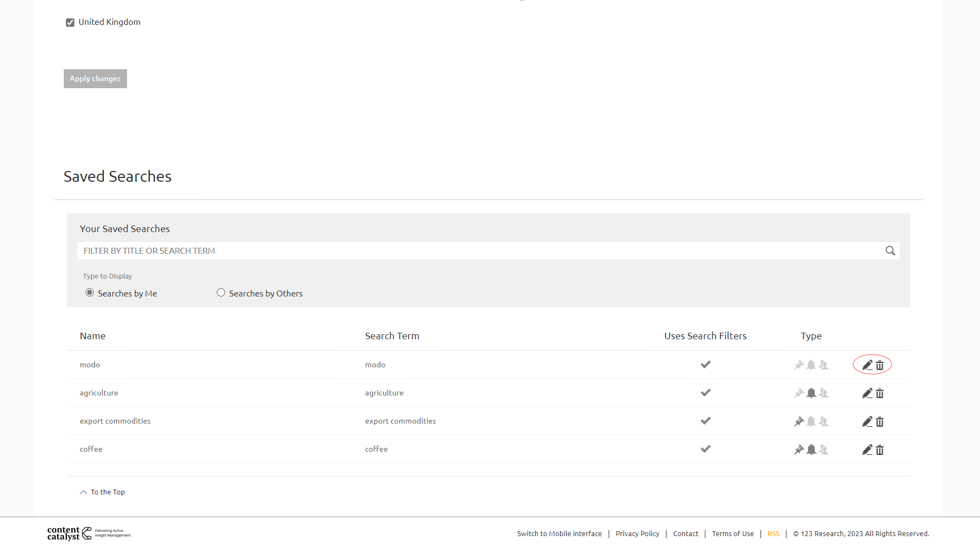Click the magnifier icon in saved searches filter

click(x=890, y=250)
